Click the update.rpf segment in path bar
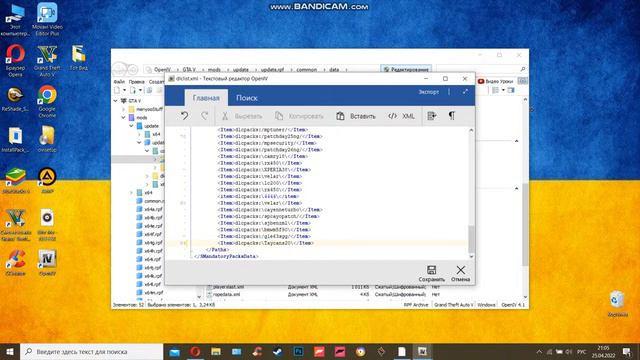The width and height of the screenshot is (640, 360). pos(272,70)
